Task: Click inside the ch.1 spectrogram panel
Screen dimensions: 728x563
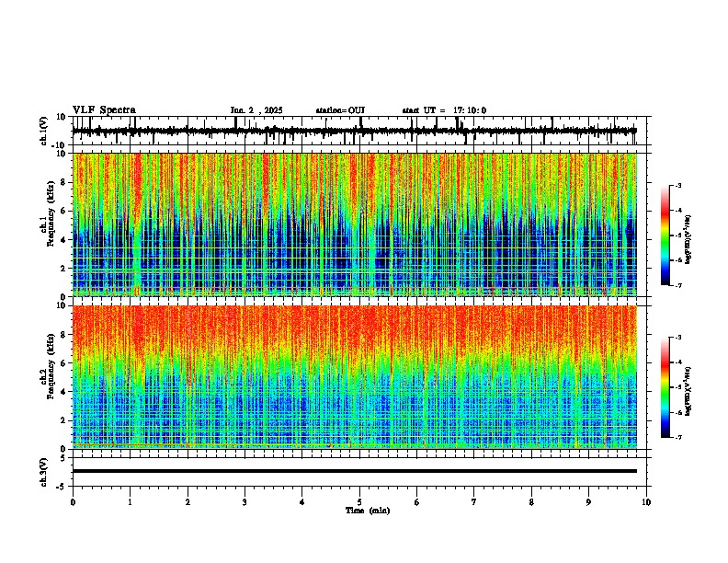Action: (x=355, y=224)
